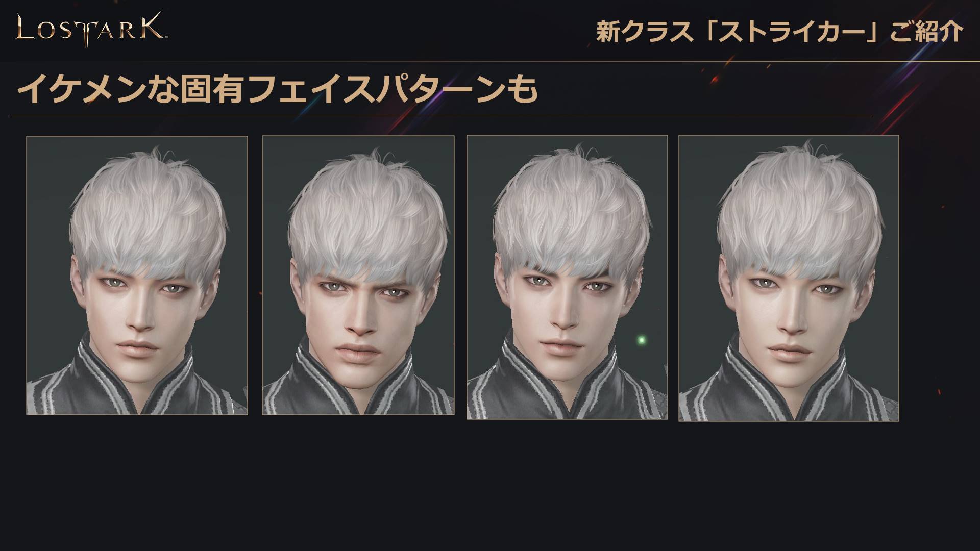Select the third face thumbnail with green spark
980x551 pixels.
[567, 277]
